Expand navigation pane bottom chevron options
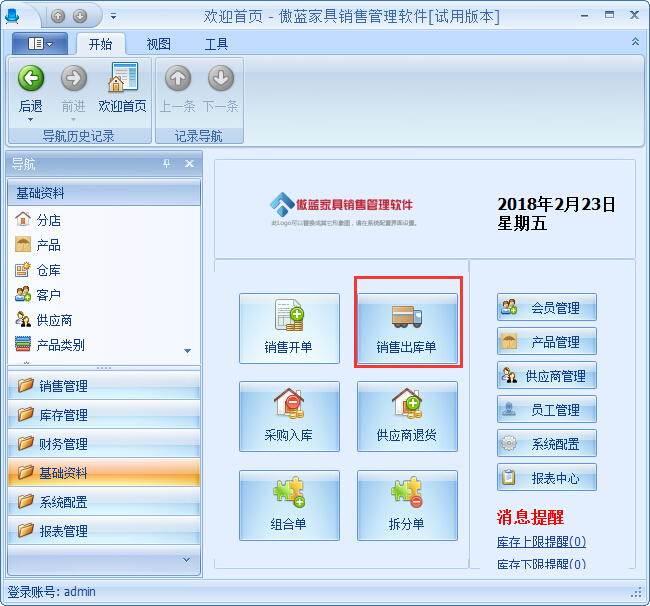This screenshot has width=650, height=606. point(185,560)
